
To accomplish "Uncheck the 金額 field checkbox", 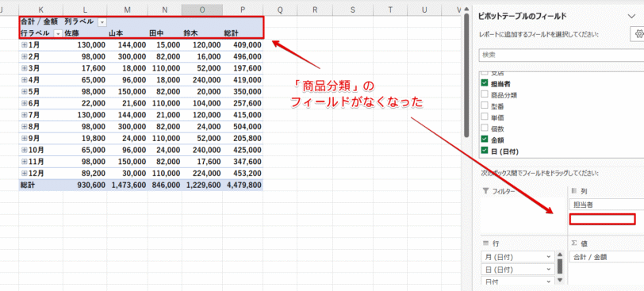I will (x=485, y=140).
